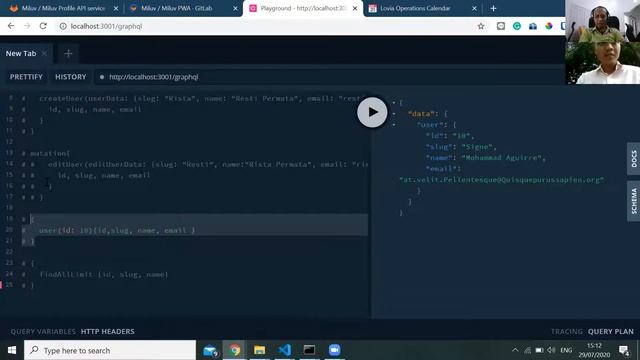The width and height of the screenshot is (640, 360).
Task: Open the HISTORY panel
Action: [71, 77]
